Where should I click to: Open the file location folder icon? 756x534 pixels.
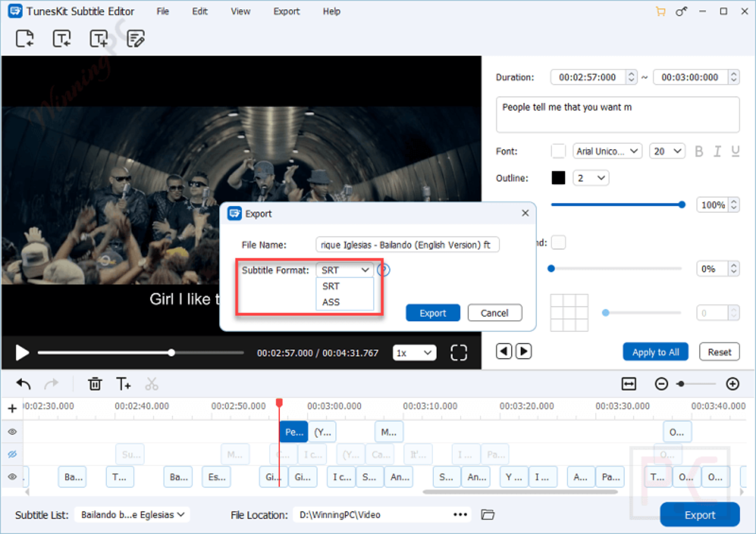click(488, 514)
